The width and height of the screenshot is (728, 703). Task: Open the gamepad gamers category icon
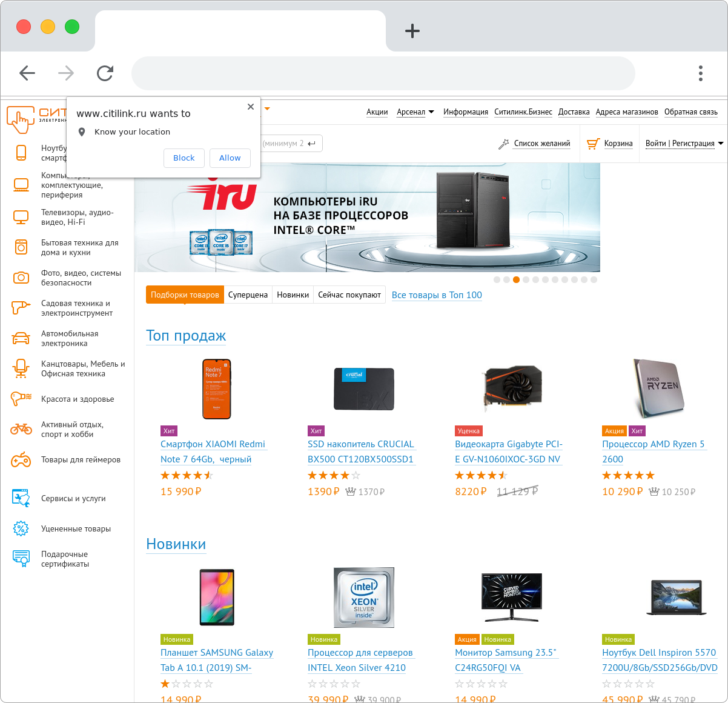point(21,460)
